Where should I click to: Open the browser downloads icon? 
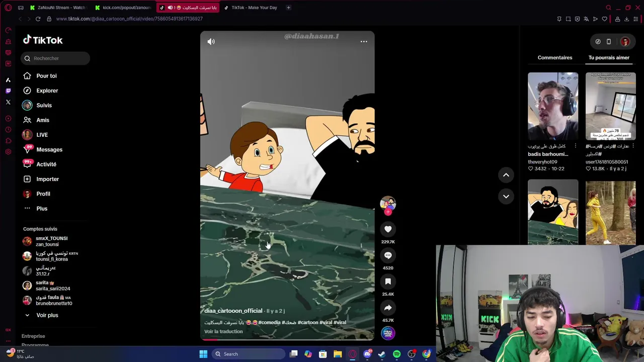click(626, 19)
